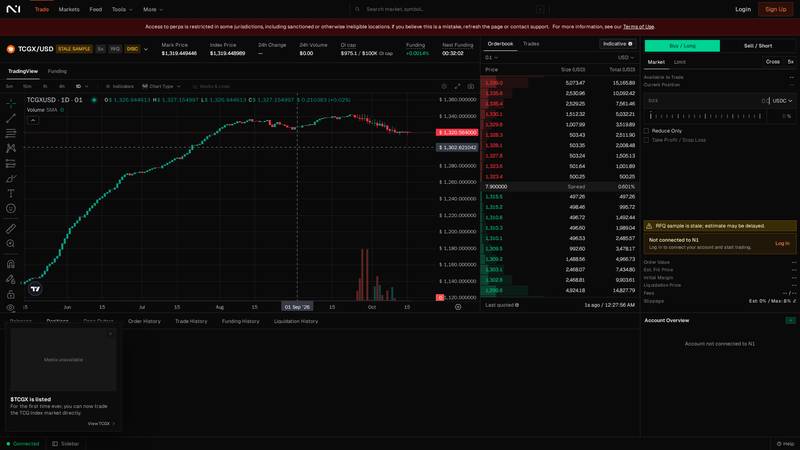Select the text annotation tool
This screenshot has width=800, height=450.
[11, 193]
